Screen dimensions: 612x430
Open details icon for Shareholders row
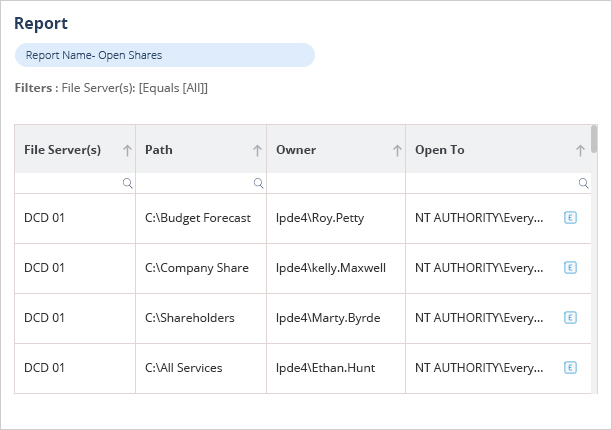click(570, 317)
